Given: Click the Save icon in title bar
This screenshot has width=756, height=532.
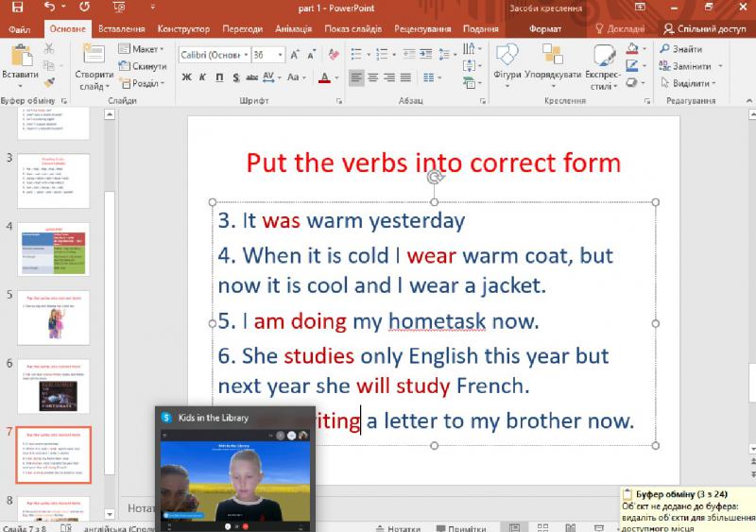Looking at the screenshot, I should tap(17, 7).
